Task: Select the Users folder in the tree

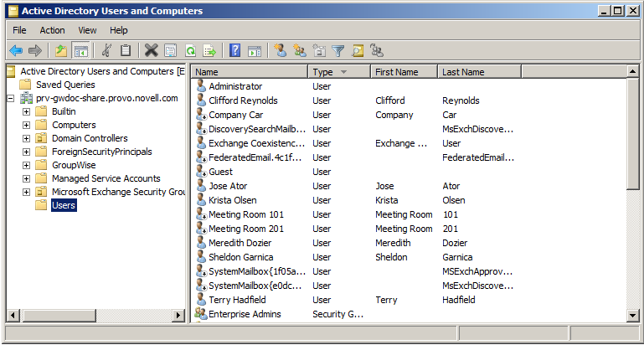Action: (x=64, y=205)
